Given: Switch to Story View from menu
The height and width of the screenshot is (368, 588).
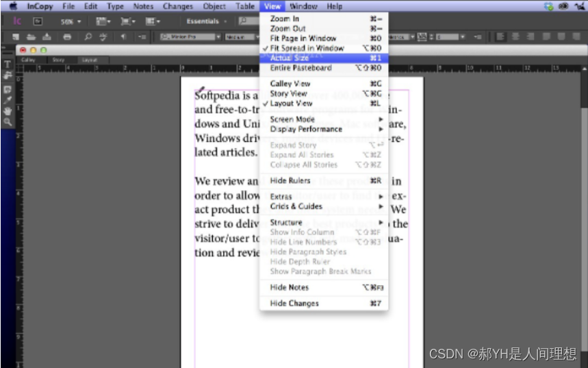Looking at the screenshot, I should coord(324,93).
